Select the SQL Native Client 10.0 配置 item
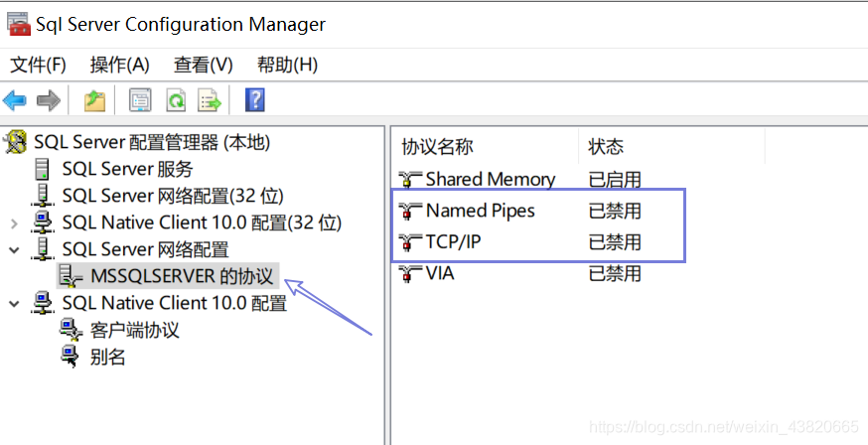 [175, 303]
